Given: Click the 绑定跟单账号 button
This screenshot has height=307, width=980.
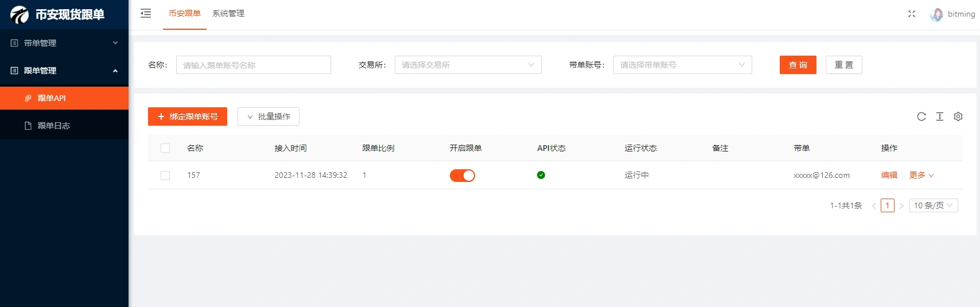Looking at the screenshot, I should [x=188, y=116].
